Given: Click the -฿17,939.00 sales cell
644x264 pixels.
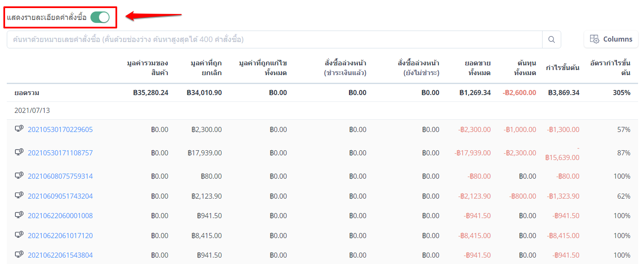Looking at the screenshot, I should [x=472, y=153].
